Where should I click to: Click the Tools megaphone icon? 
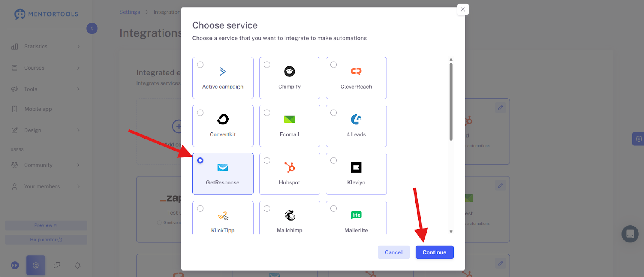[x=14, y=89]
